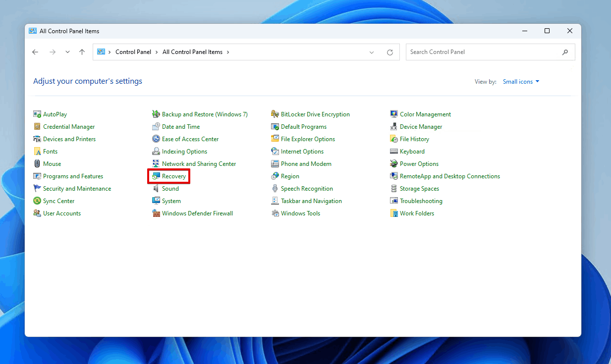This screenshot has width=611, height=364.
Task: Open the Device Manager link
Action: pyautogui.click(x=421, y=127)
